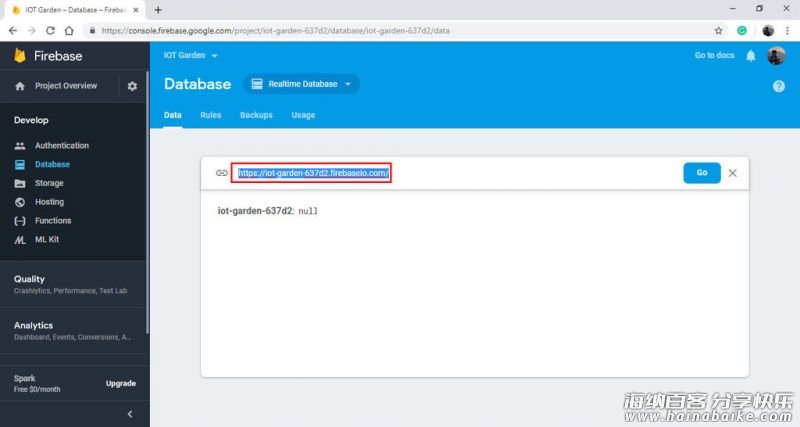The image size is (800, 427).
Task: Expand the Quality section
Action: tap(72, 284)
